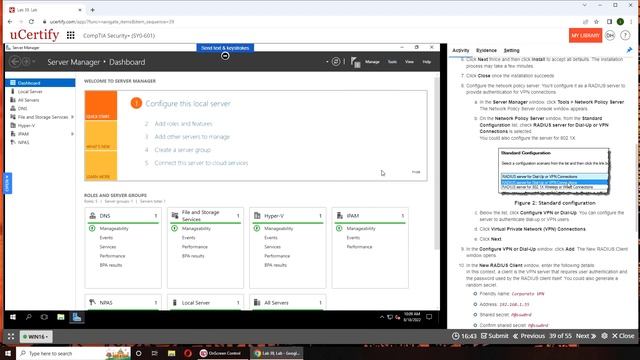640x360 pixels.
Task: Select Dashboard in the Server Manager sidebar
Action: click(40, 83)
